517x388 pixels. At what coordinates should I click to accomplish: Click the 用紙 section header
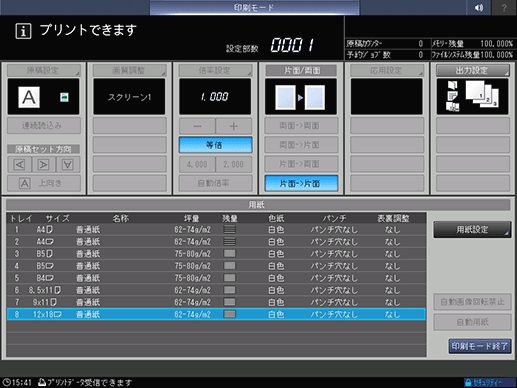tap(258, 205)
